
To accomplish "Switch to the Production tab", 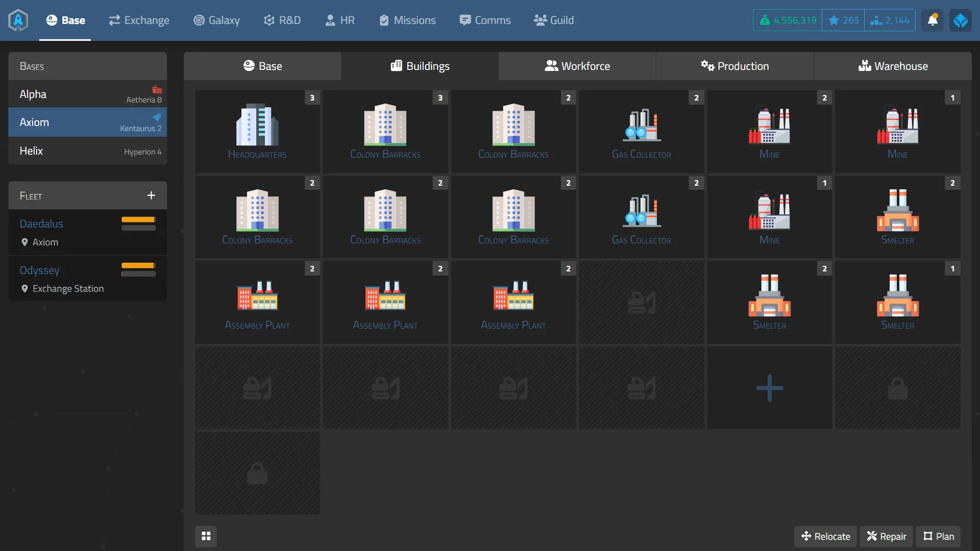I will (x=735, y=66).
